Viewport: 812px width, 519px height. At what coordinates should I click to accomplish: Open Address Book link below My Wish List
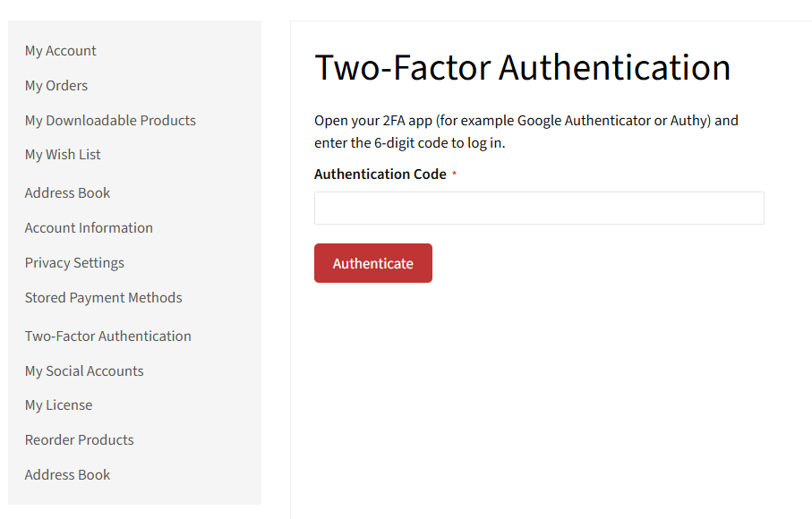click(x=68, y=193)
